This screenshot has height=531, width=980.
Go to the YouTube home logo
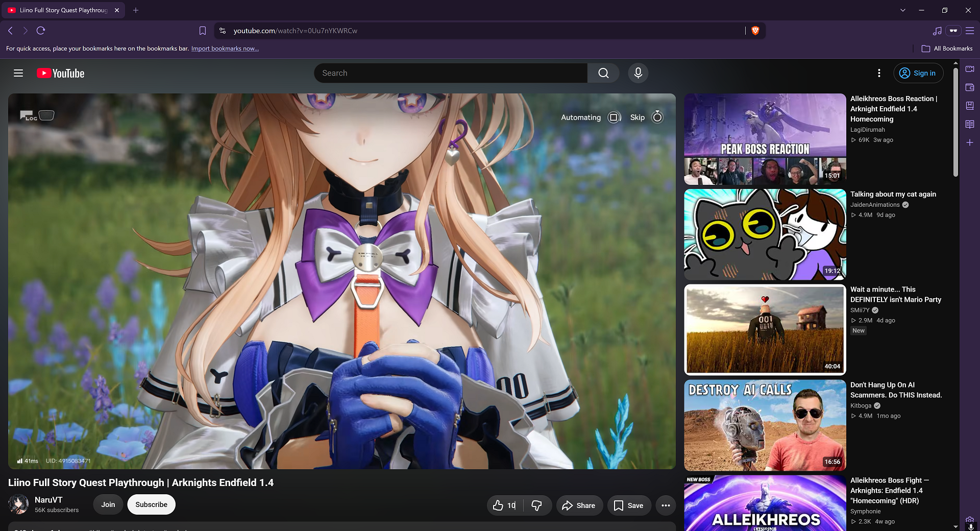point(61,73)
